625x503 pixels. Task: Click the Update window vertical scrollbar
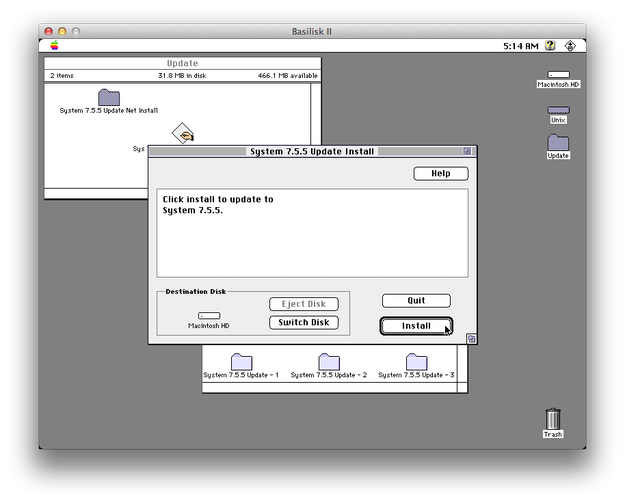click(x=316, y=114)
